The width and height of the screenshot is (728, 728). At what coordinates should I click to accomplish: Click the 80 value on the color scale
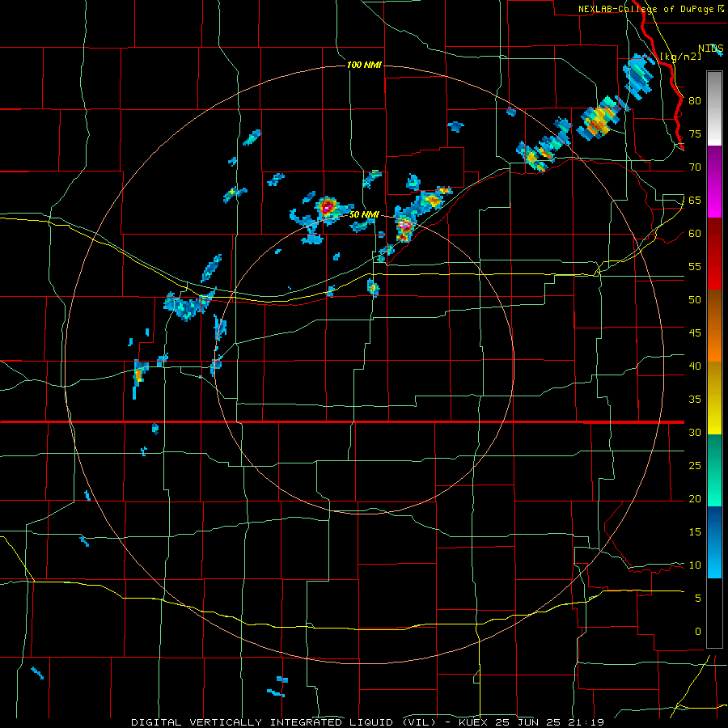(695, 101)
